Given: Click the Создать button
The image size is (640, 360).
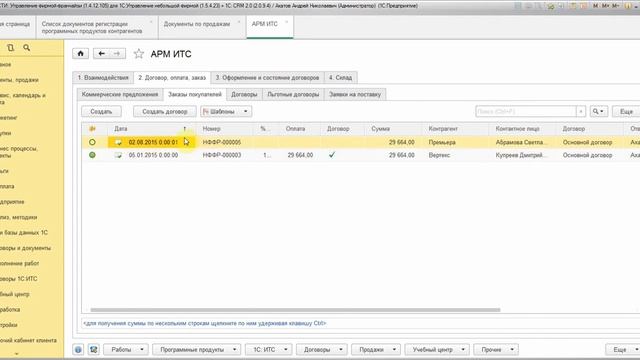Looking at the screenshot, I should click(101, 111).
